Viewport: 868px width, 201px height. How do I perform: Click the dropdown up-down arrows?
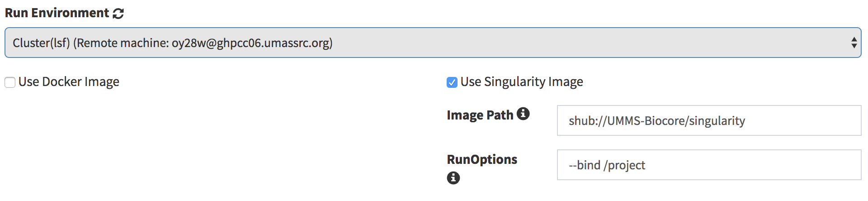(x=854, y=43)
